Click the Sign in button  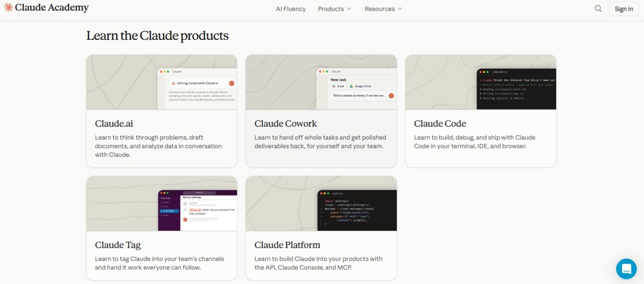coord(624,9)
